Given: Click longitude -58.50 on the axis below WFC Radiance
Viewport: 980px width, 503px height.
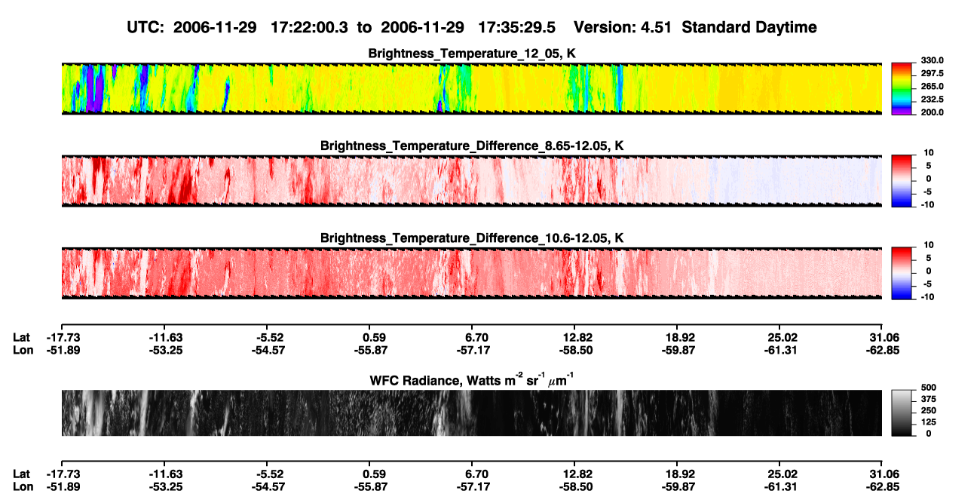Looking at the screenshot, I should (x=574, y=486).
